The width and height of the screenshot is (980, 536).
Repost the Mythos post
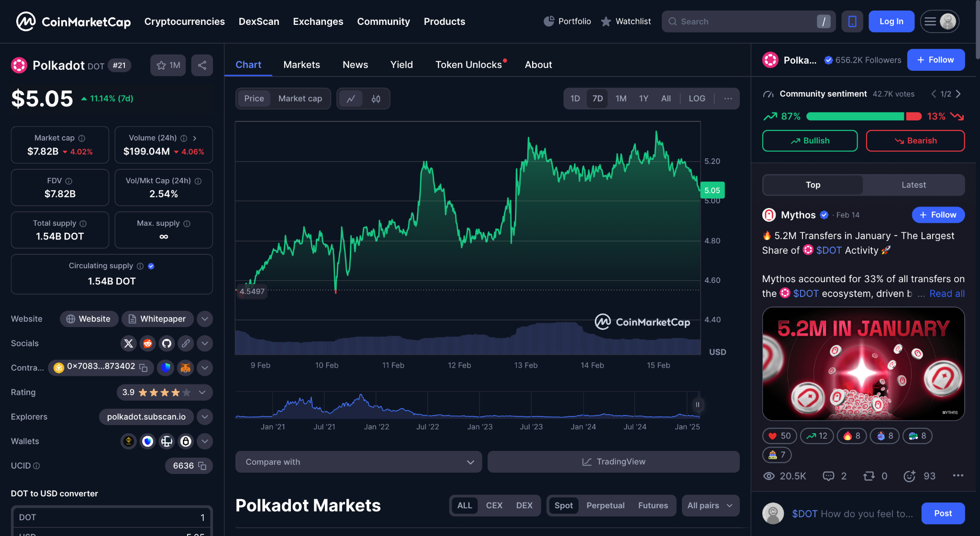869,476
